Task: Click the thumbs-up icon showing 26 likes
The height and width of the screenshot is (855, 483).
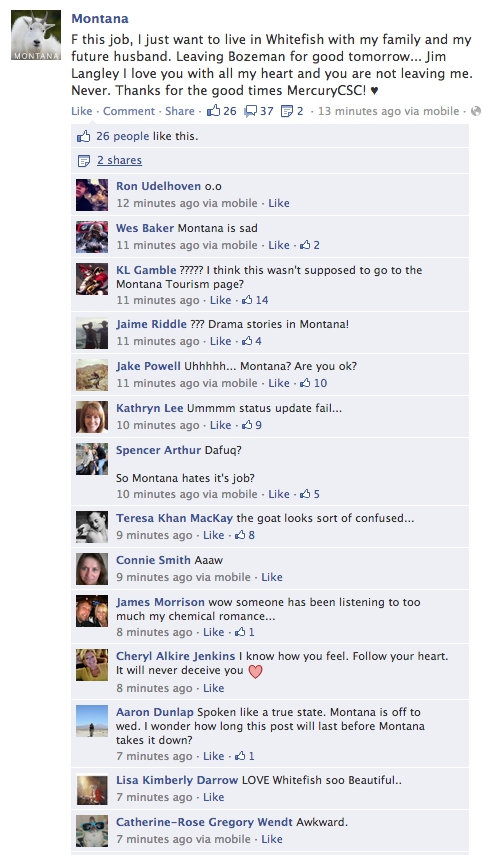Action: 213,111
